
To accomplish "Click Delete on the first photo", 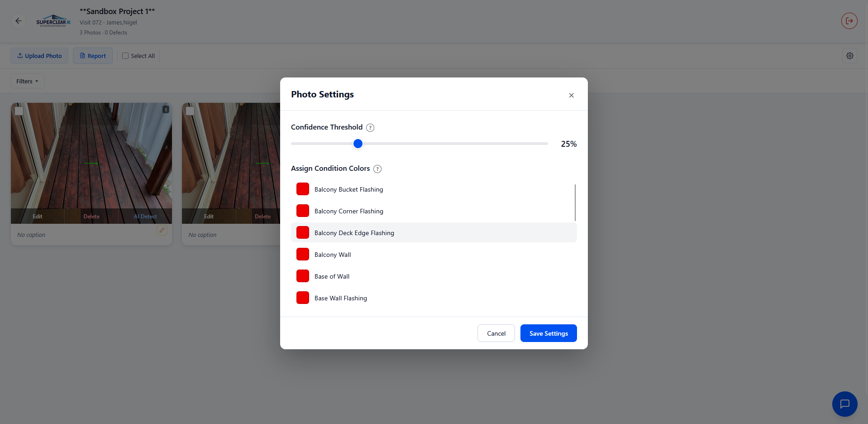I will tap(91, 216).
